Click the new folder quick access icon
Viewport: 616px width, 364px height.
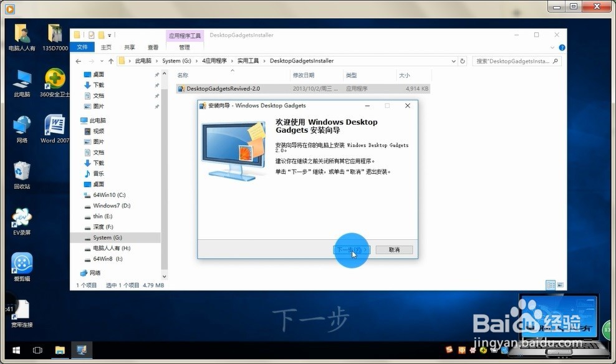click(101, 35)
